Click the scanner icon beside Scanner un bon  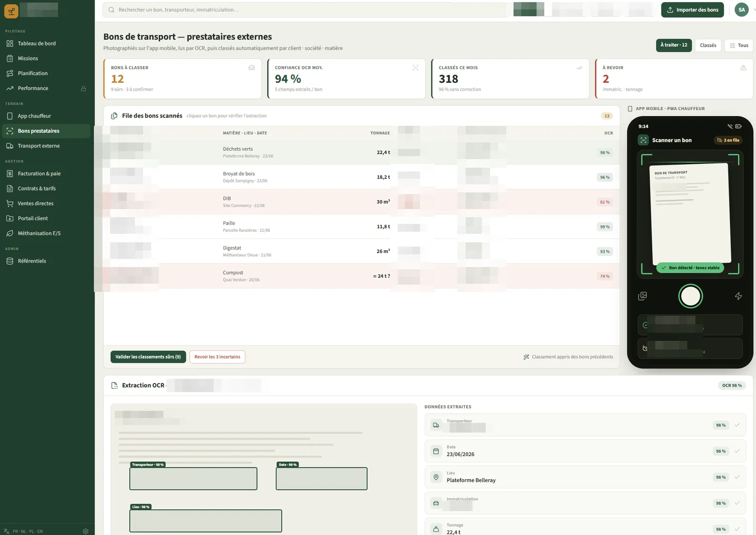point(643,140)
